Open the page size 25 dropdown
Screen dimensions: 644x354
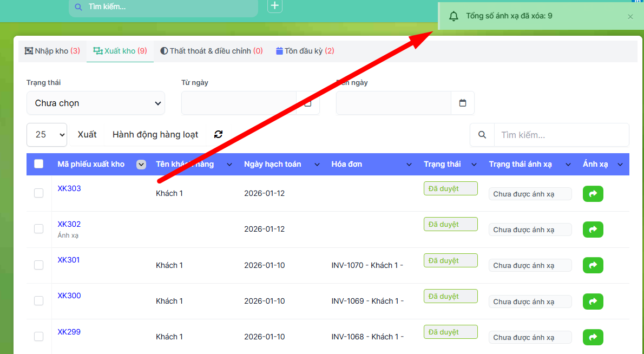tap(47, 135)
